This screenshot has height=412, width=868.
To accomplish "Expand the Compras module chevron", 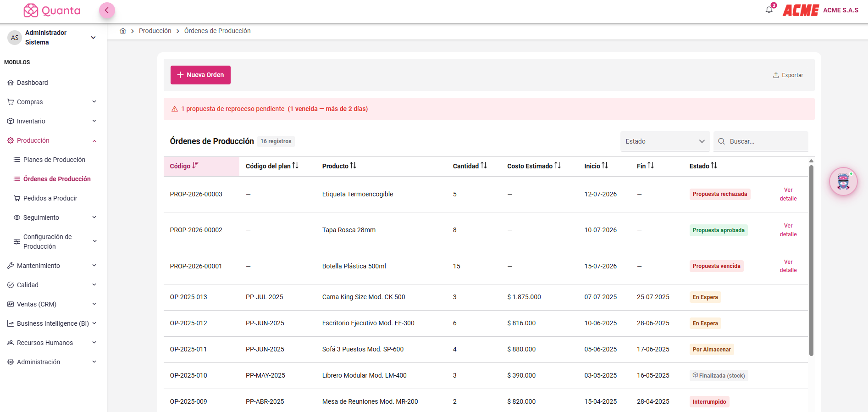I will point(94,102).
